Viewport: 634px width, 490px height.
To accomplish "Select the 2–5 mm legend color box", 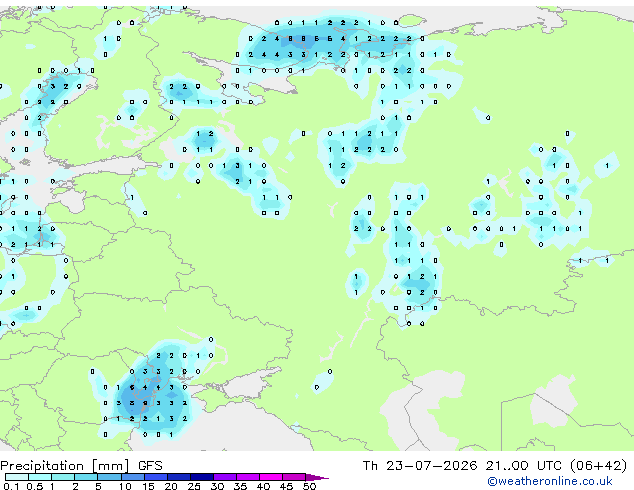I will 86,477.
